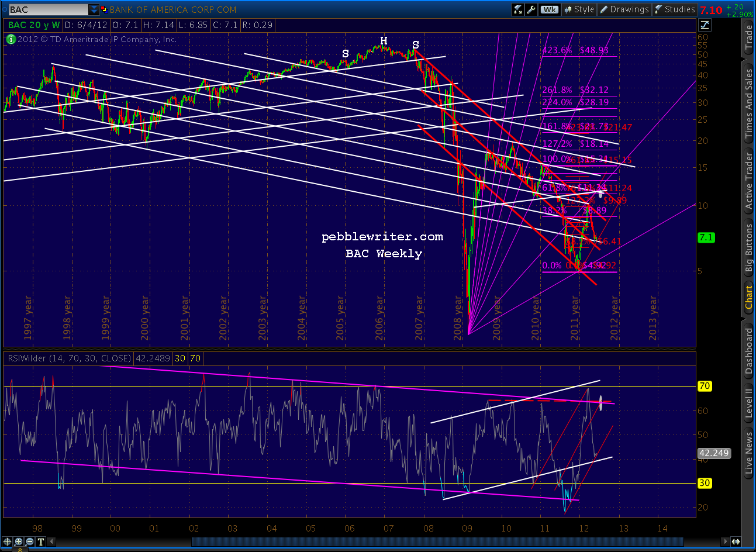This screenshot has height=552, width=756.
Task: Click the chart horizontal scrollbar track
Action: pos(389,542)
